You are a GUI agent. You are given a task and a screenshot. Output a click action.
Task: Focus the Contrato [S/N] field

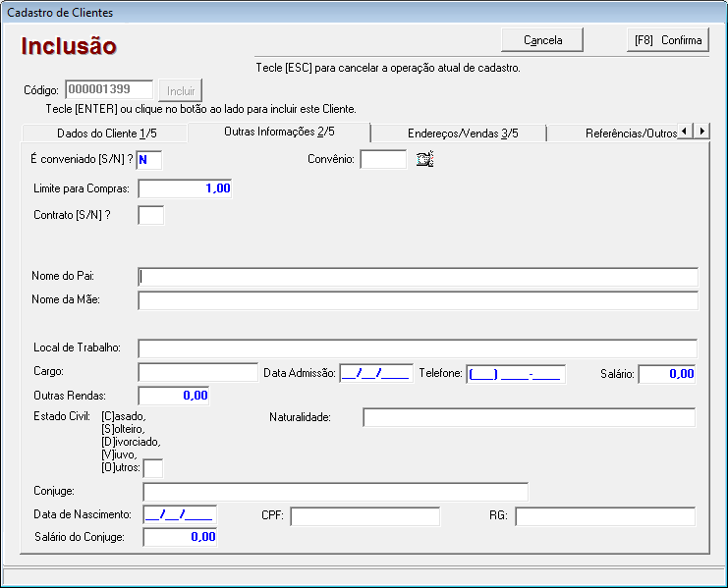(x=150, y=215)
